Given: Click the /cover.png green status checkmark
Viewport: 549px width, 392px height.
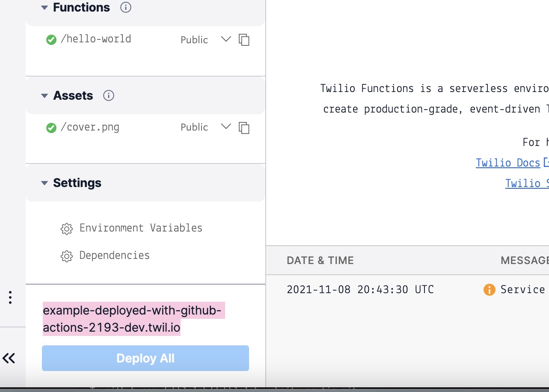Looking at the screenshot, I should 51,128.
